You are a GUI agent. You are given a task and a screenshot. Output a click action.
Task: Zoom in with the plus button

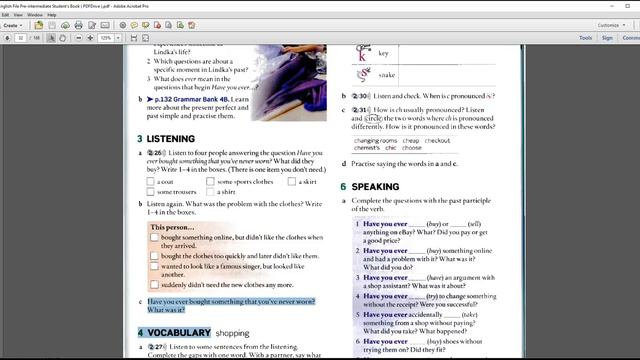pos(90,38)
